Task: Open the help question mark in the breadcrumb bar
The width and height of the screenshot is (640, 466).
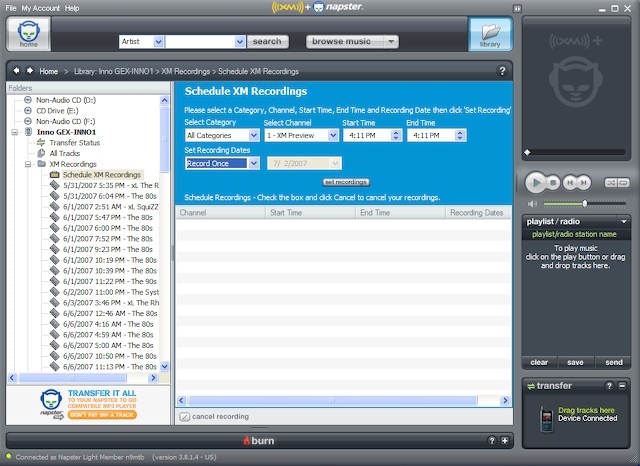Action: [502, 71]
